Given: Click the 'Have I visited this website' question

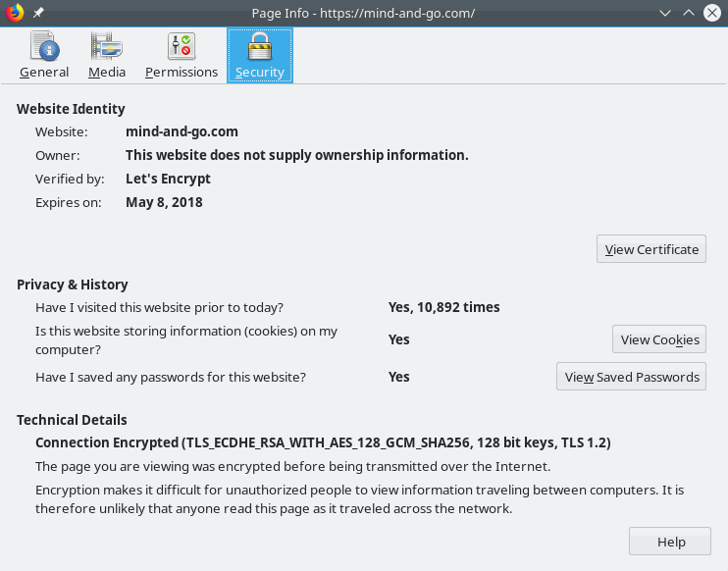Looking at the screenshot, I should [159, 307].
